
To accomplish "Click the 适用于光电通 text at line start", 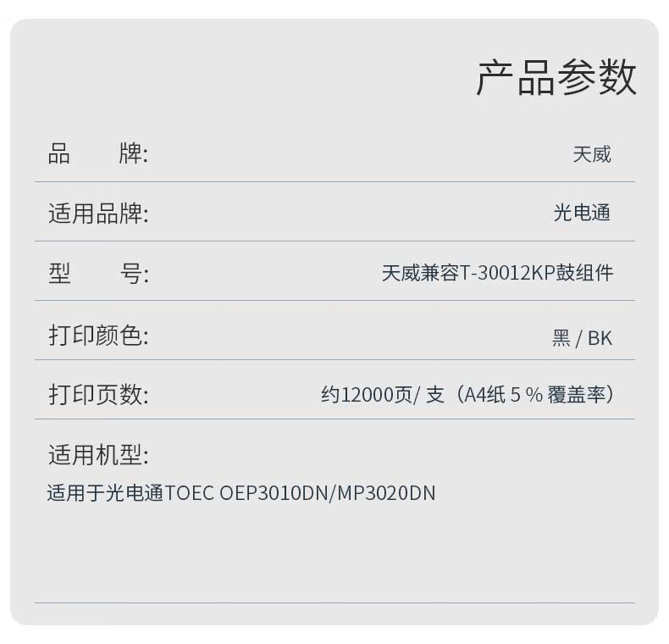I will click(106, 493).
